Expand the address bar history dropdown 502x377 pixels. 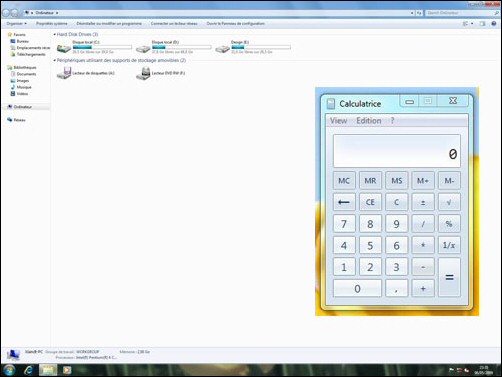pos(412,13)
